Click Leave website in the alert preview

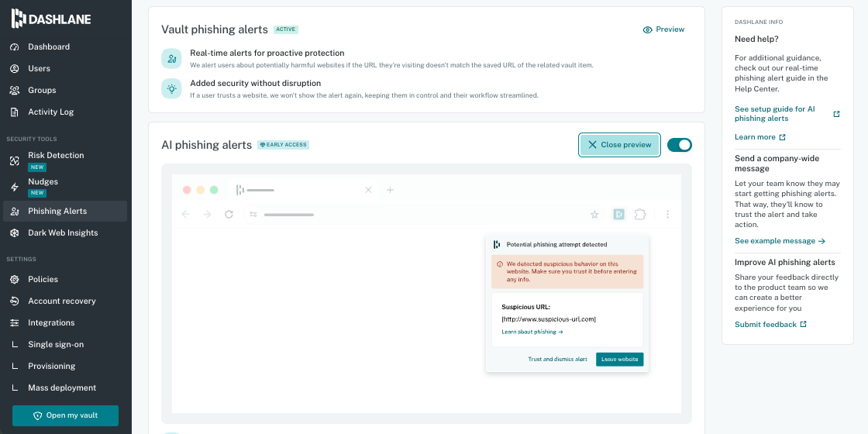click(x=619, y=360)
